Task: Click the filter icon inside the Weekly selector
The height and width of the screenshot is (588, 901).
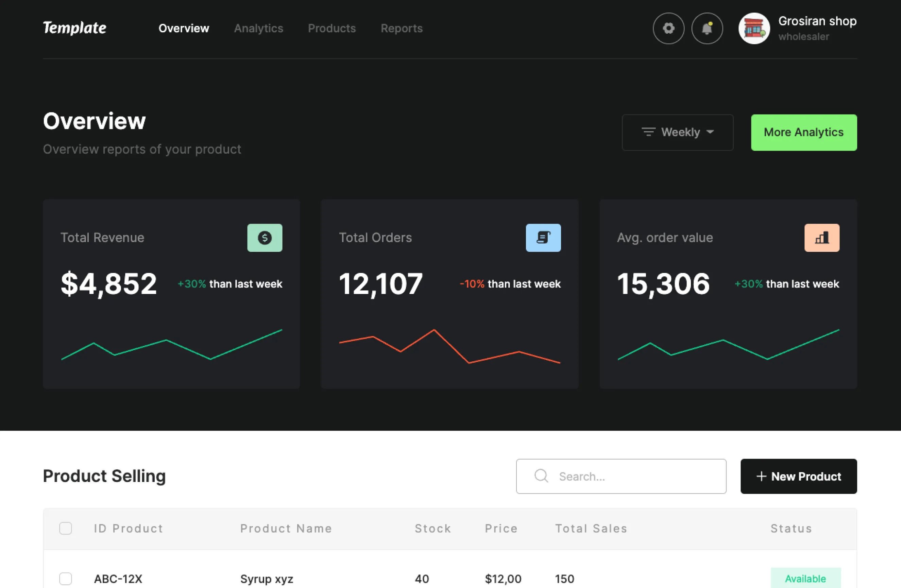Action: [x=648, y=133]
